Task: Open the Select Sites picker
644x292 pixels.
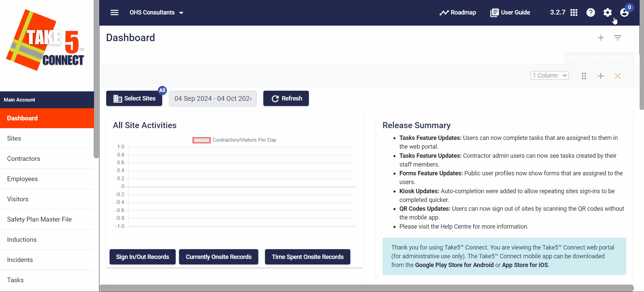Action: tap(134, 98)
